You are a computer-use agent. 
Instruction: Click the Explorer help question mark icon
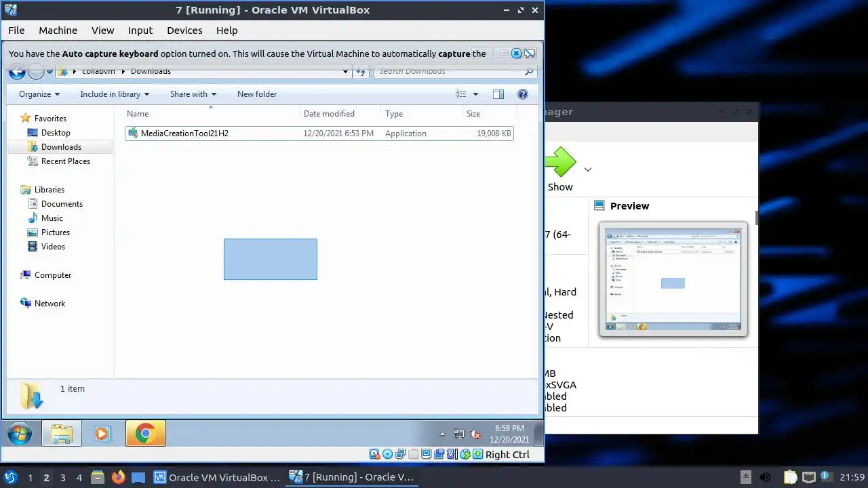tap(523, 94)
